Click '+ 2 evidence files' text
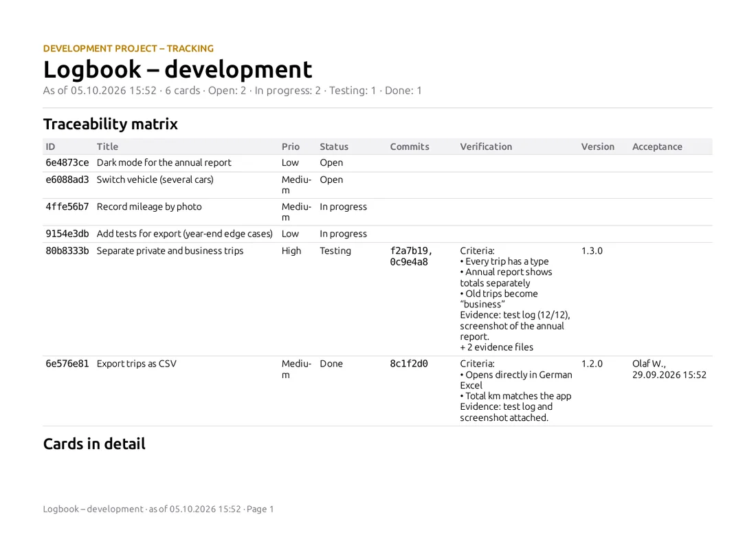The width and height of the screenshot is (756, 535). pos(497,347)
